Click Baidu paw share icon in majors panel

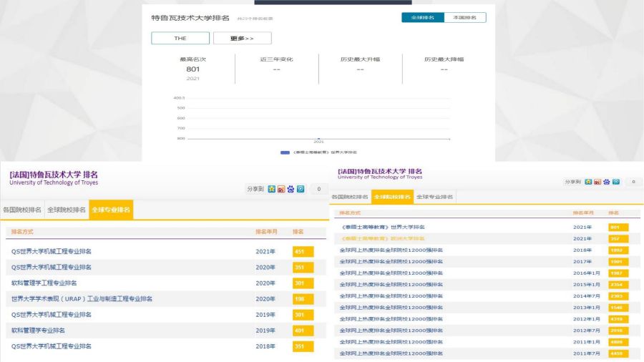(x=291, y=189)
